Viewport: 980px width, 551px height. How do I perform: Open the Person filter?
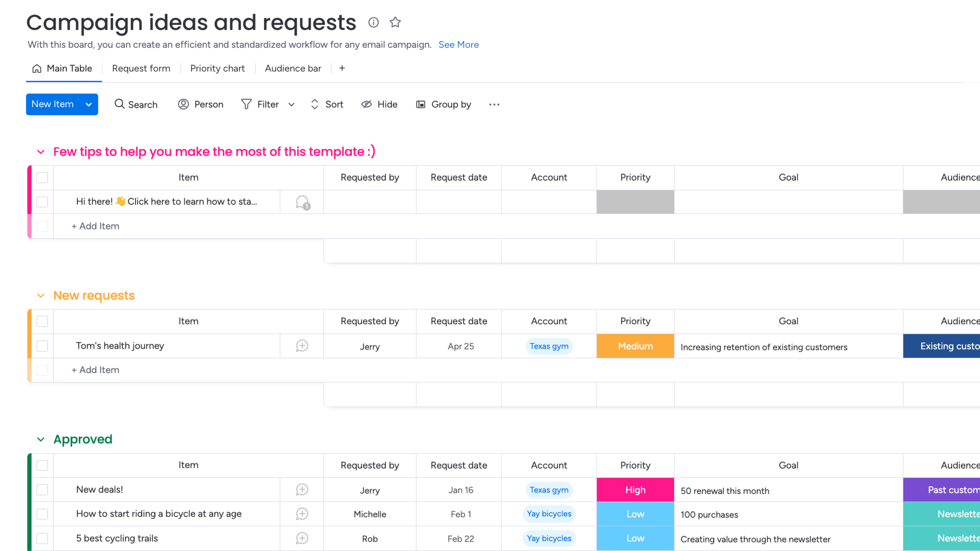(x=201, y=104)
